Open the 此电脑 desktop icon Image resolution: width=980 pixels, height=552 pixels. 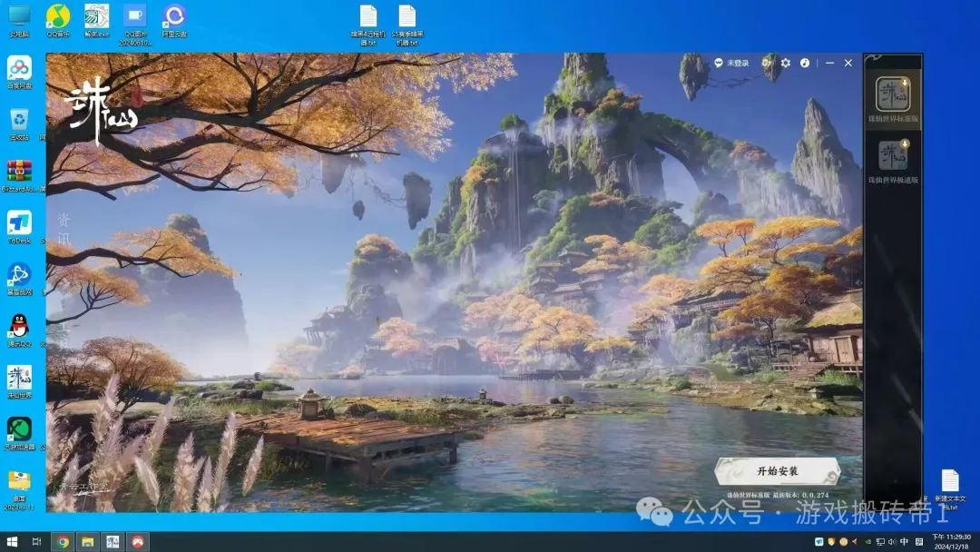[19, 21]
